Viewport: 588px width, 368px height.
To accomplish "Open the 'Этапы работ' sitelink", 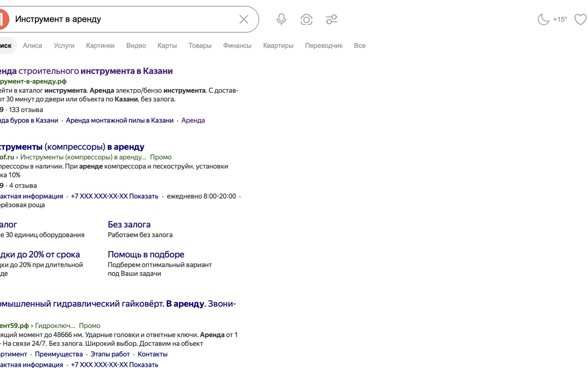I will (x=110, y=354).
